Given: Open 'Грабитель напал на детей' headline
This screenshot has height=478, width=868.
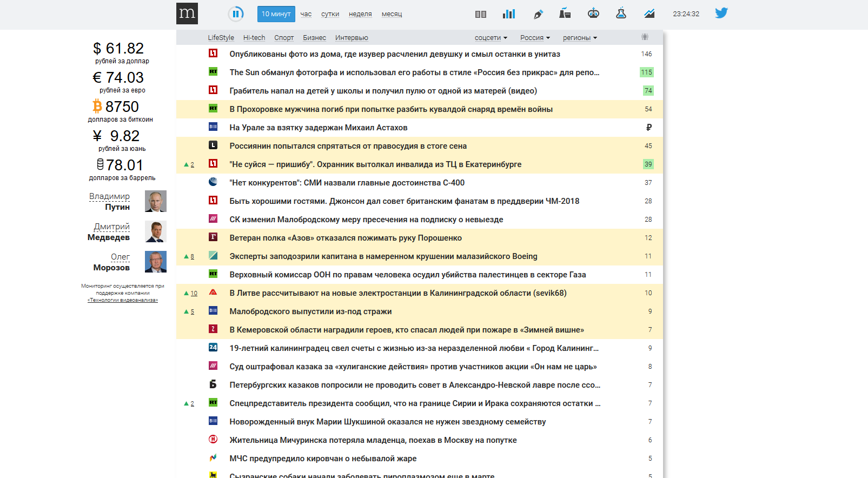Looking at the screenshot, I should click(383, 91).
